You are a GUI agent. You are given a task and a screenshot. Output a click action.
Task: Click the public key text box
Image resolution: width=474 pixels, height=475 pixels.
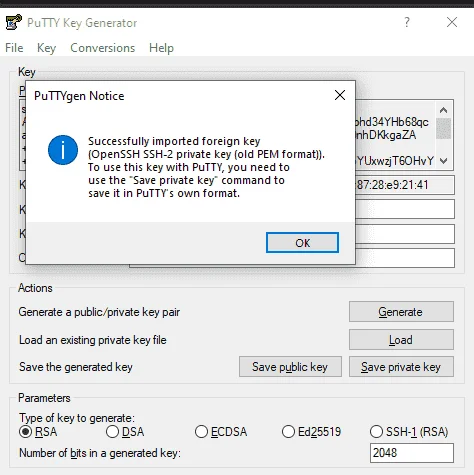tap(395, 135)
